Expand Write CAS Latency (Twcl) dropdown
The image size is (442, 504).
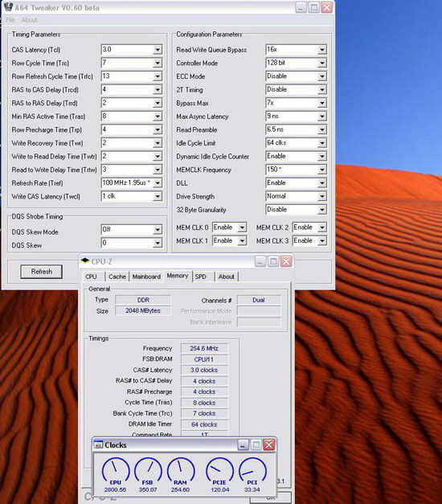click(x=158, y=196)
